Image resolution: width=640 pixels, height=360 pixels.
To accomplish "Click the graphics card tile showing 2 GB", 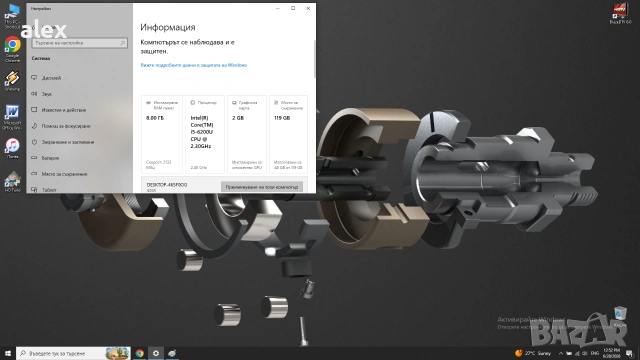I will (x=247, y=134).
